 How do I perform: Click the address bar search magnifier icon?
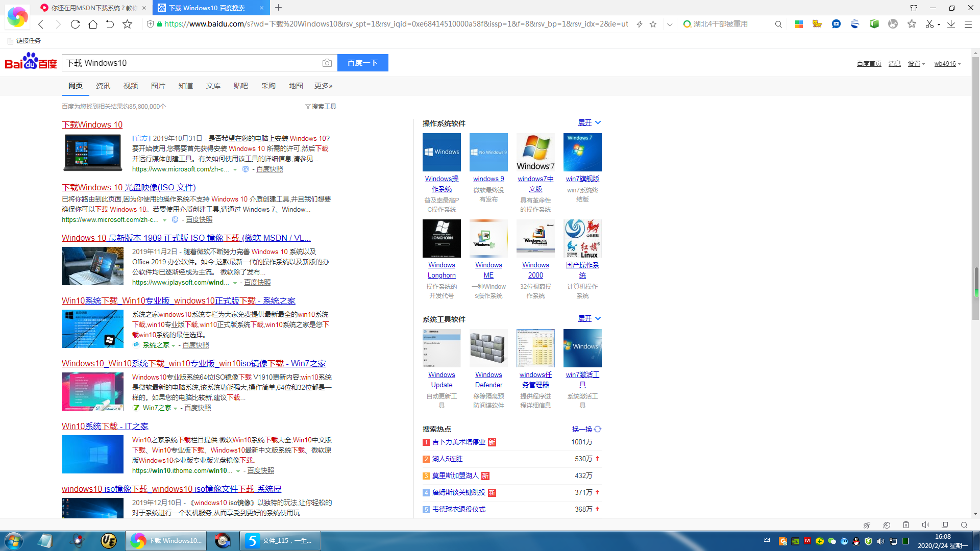tap(778, 24)
